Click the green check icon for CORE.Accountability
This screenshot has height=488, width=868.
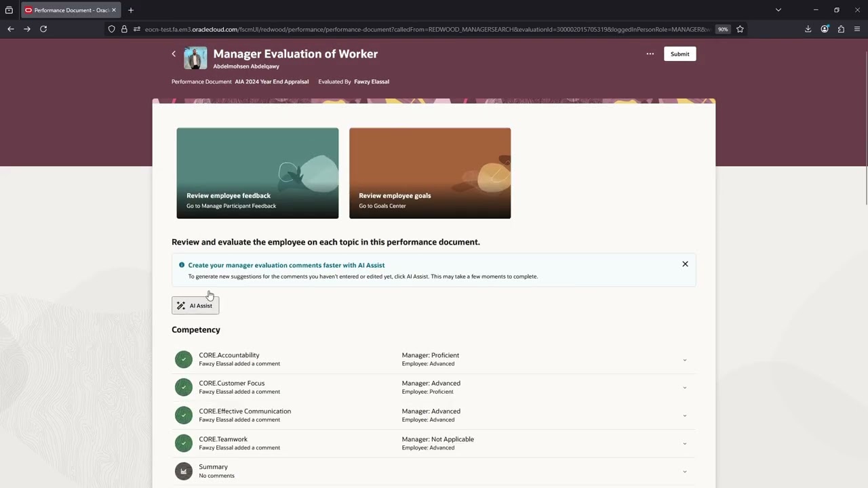(x=184, y=359)
